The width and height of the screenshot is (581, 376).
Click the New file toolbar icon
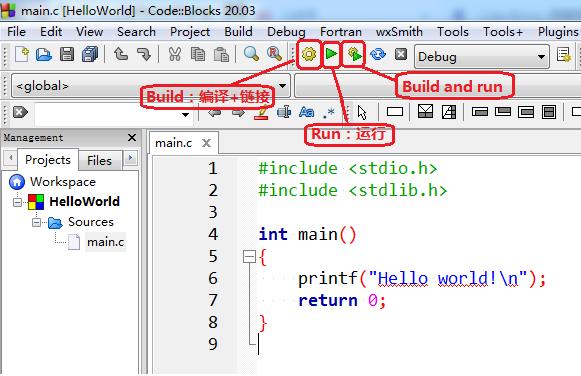[x=22, y=54]
